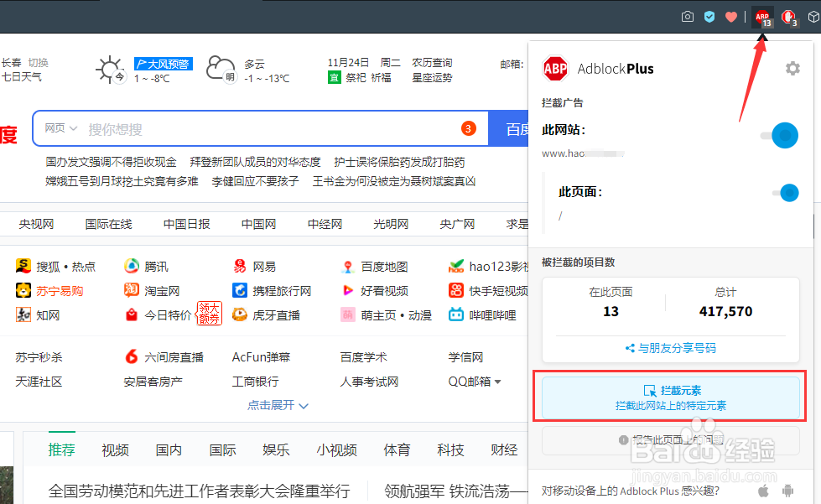
Task: Click the 切换 city switch link
Action: point(39,63)
